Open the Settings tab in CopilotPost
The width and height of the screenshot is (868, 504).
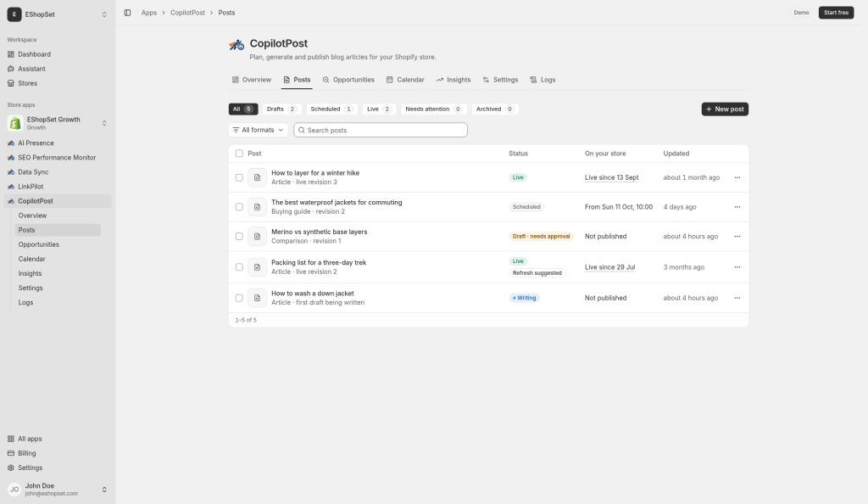tap(500, 80)
